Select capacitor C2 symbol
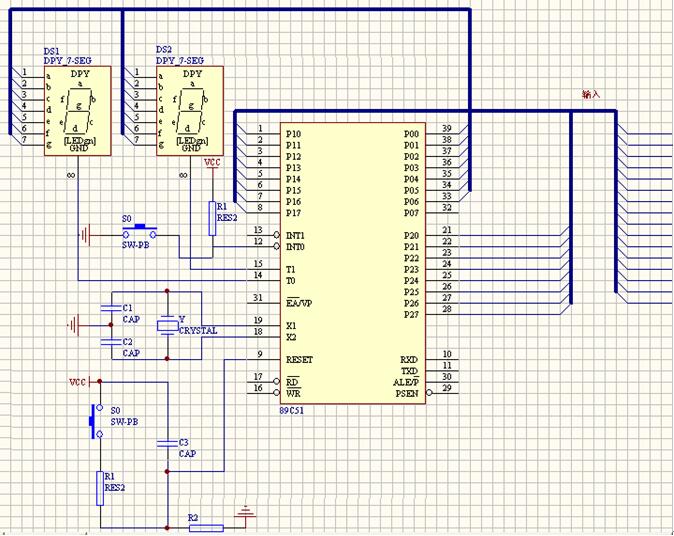This screenshot has width=674, height=536. (111, 342)
